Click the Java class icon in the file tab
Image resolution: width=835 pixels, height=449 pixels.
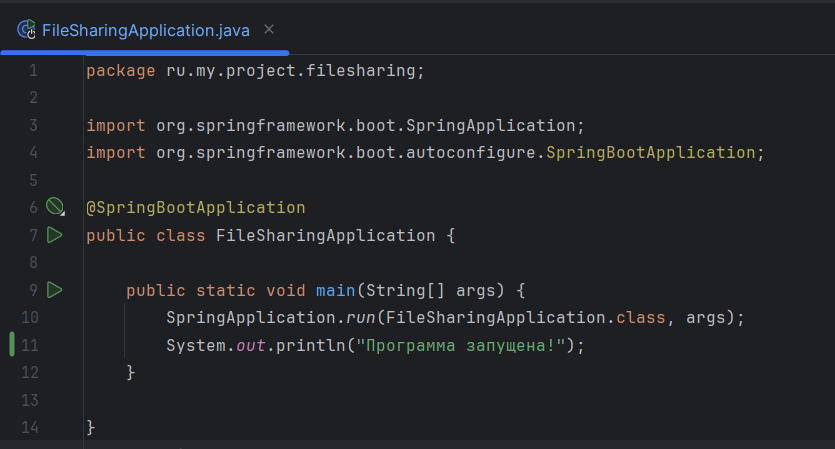point(27,30)
